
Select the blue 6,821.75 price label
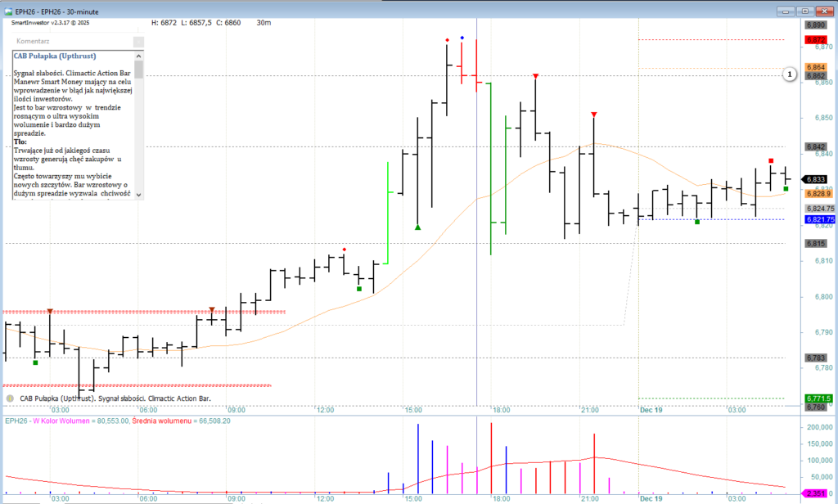(818, 219)
